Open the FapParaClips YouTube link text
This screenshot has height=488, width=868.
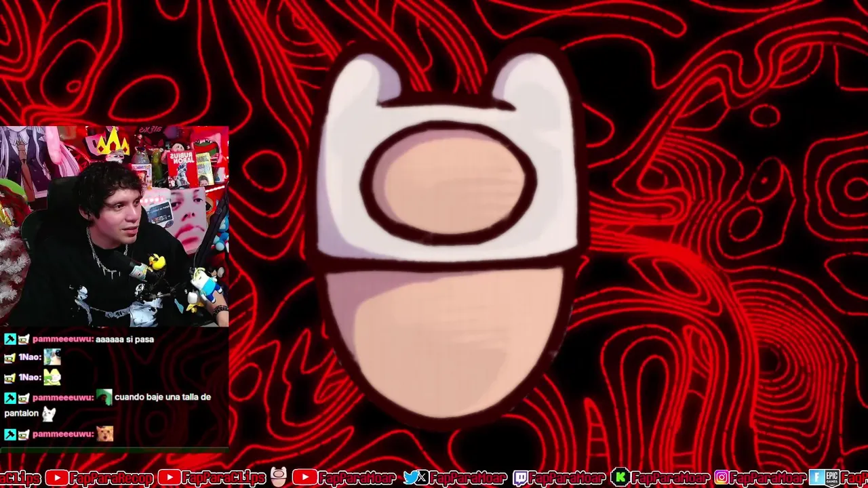pyautogui.click(x=224, y=478)
